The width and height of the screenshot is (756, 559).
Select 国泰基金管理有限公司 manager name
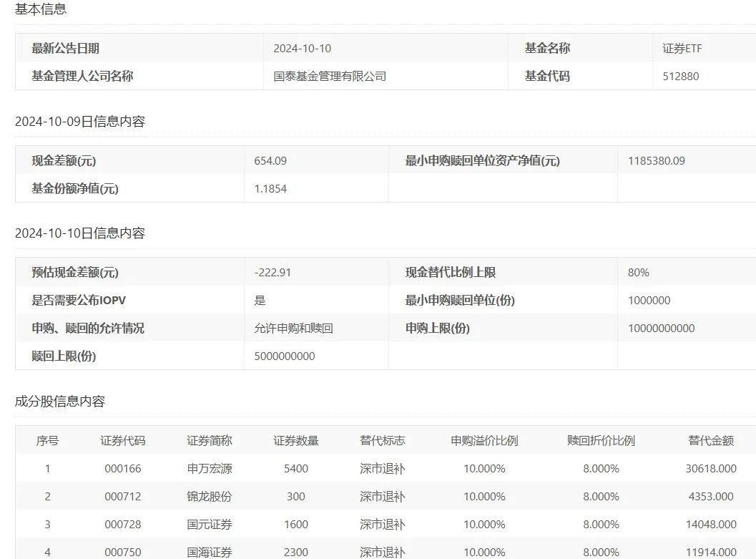click(331, 76)
